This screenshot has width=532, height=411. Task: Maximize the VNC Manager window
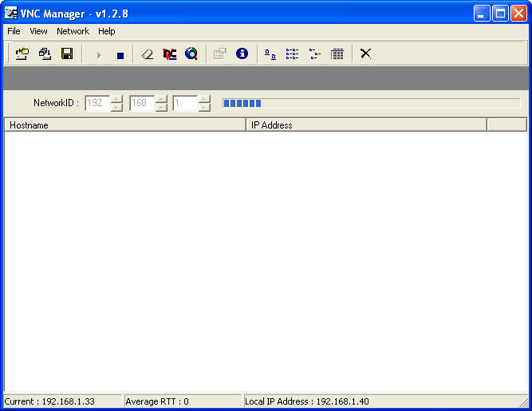500,14
